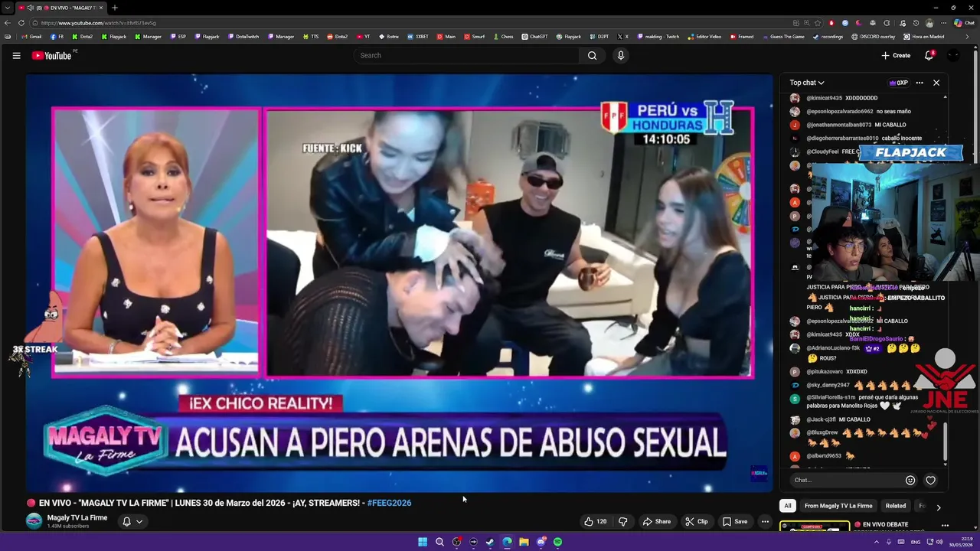Open the ChatGPT bookmark

pos(534,37)
